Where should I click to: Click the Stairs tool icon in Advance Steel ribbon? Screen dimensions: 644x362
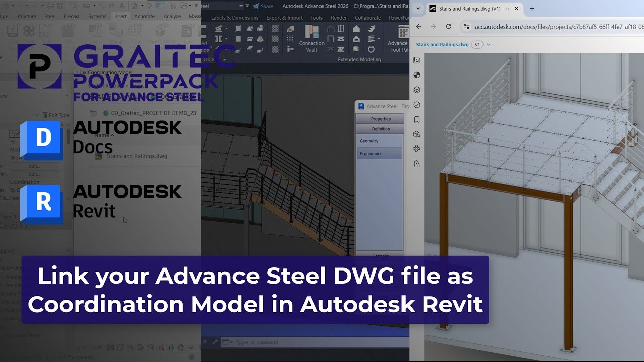click(x=371, y=28)
